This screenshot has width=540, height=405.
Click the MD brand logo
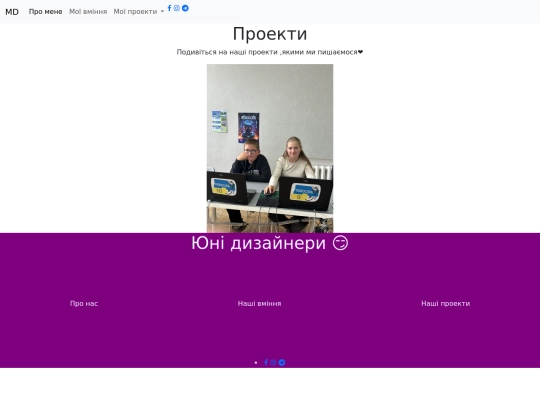(12, 12)
